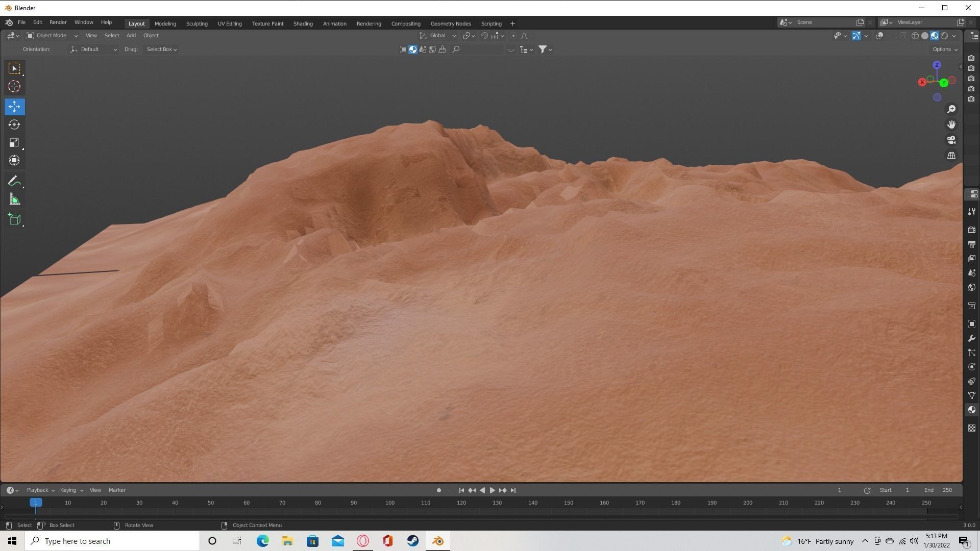
Task: Toggle viewport gizmos display
Action: point(856,36)
